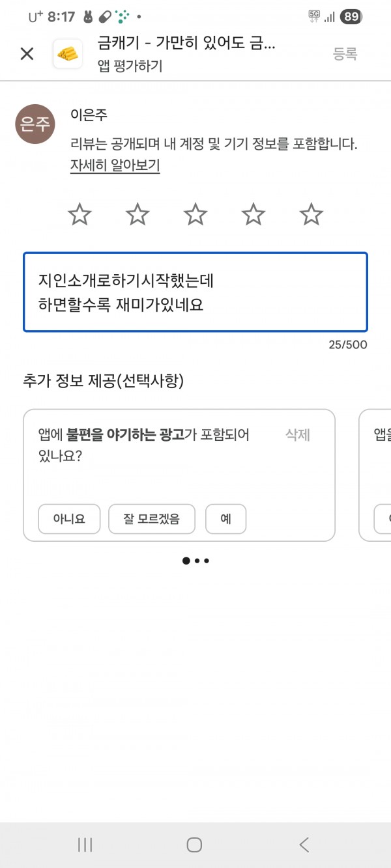
Task: Select the first star rating
Action: [x=80, y=214]
